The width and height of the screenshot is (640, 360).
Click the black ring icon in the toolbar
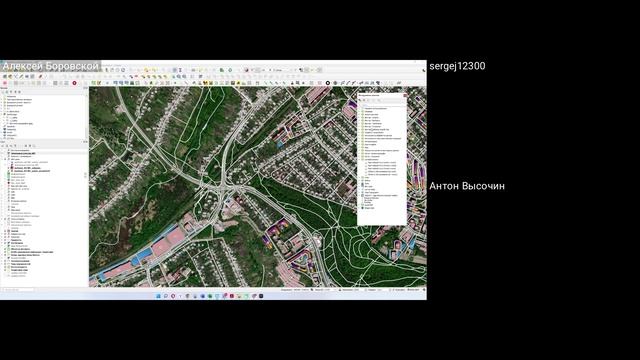328,83
